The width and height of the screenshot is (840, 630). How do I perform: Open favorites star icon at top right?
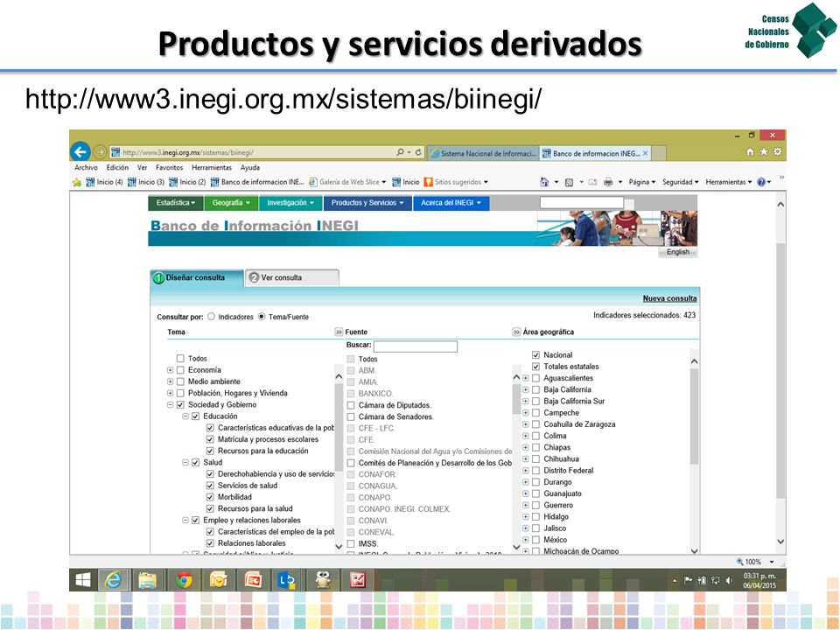pos(764,152)
